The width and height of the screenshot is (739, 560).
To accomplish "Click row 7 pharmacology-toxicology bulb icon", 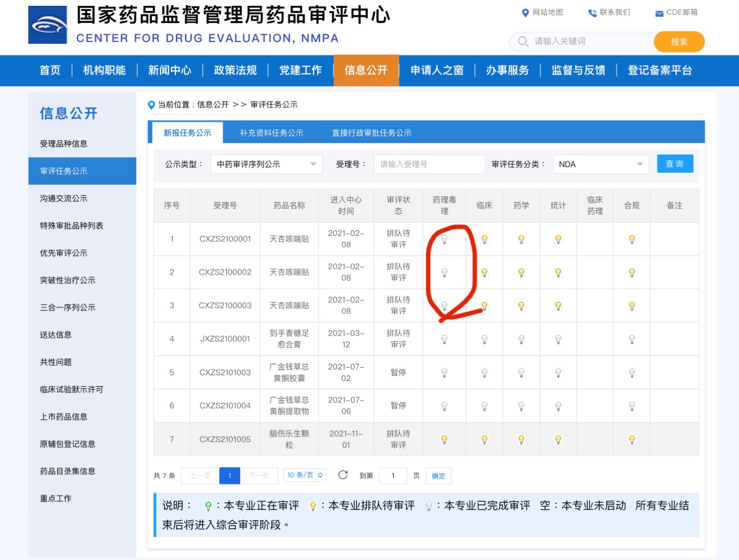I will tap(444, 440).
